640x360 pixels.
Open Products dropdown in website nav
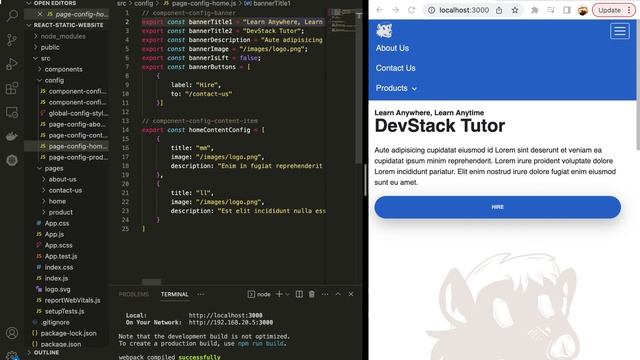[396, 88]
